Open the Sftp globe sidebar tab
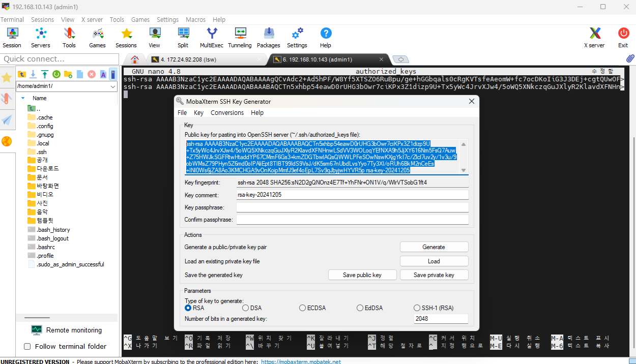Image resolution: width=636 pixels, height=364 pixels. coord(7,141)
